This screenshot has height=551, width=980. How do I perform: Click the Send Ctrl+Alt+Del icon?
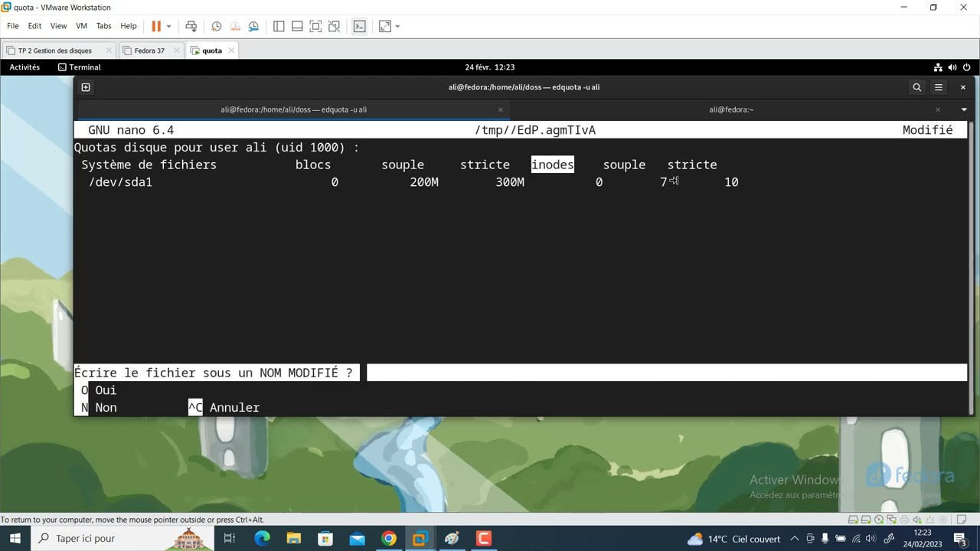(191, 26)
